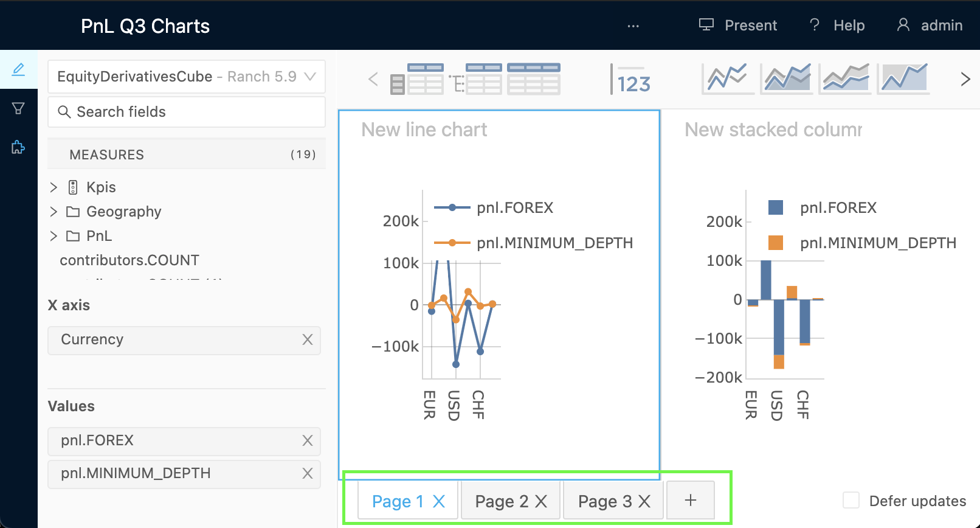Screen dimensions: 980x528
Task: Remove pnl.FOREX from Values
Action: [308, 440]
